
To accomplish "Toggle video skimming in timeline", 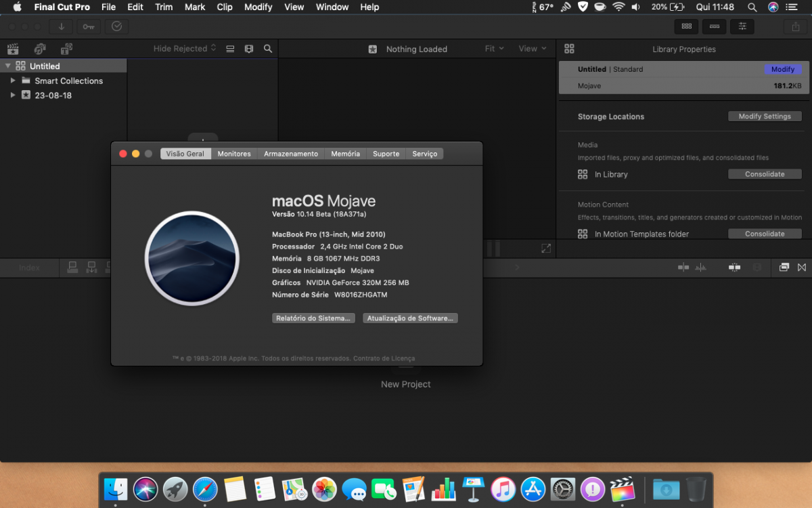I will coord(683,268).
